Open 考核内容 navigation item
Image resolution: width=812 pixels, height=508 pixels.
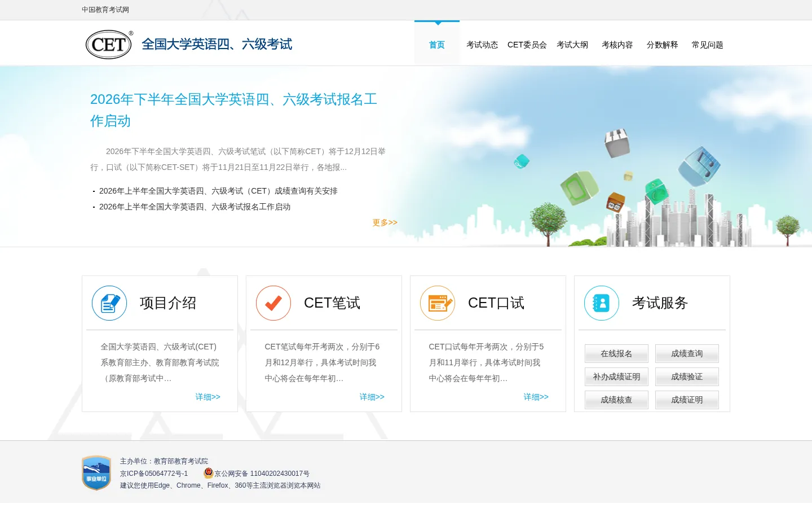pyautogui.click(x=617, y=45)
